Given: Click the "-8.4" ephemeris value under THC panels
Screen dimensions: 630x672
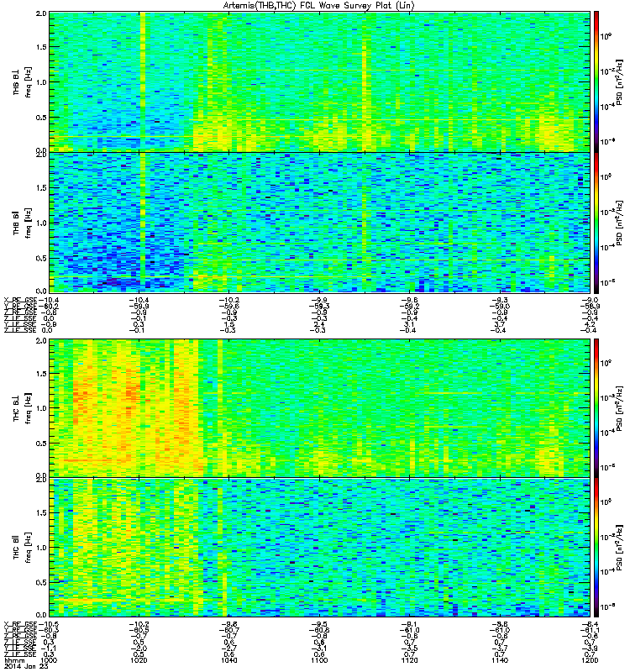Looking at the screenshot, I should 591,624.
